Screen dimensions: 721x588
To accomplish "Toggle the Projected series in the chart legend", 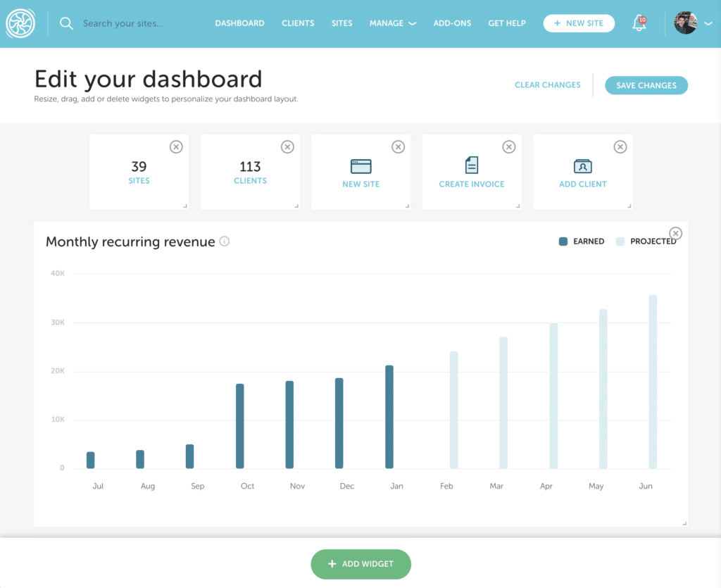I will [645, 241].
